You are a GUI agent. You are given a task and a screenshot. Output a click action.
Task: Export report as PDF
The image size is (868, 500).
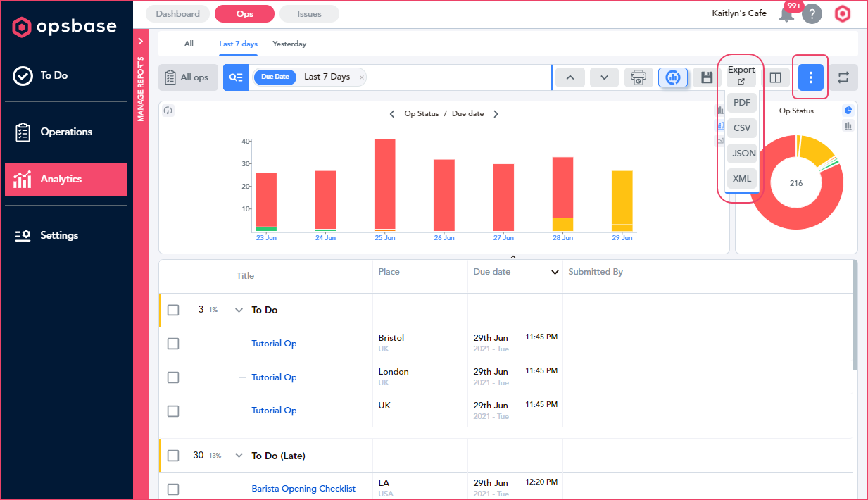[x=742, y=103]
